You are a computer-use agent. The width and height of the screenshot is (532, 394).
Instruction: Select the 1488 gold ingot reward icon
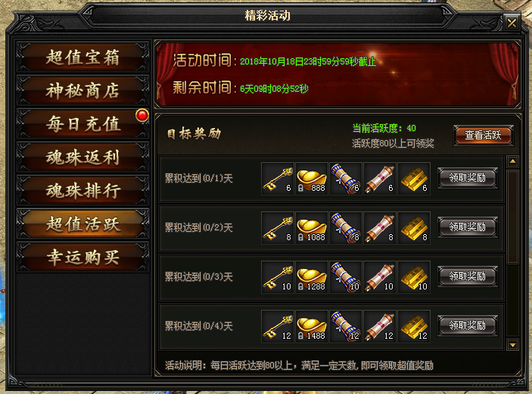point(312,327)
